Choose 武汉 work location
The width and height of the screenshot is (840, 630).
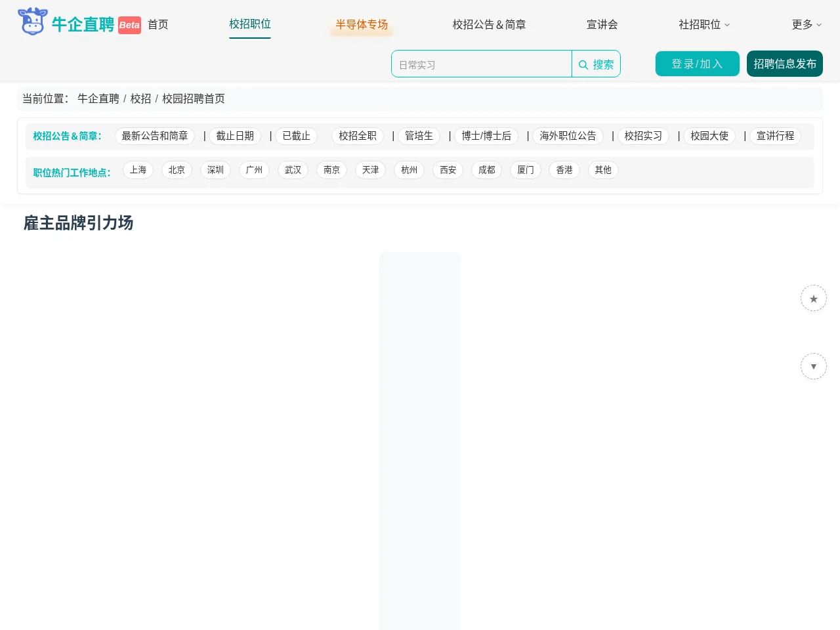point(293,170)
